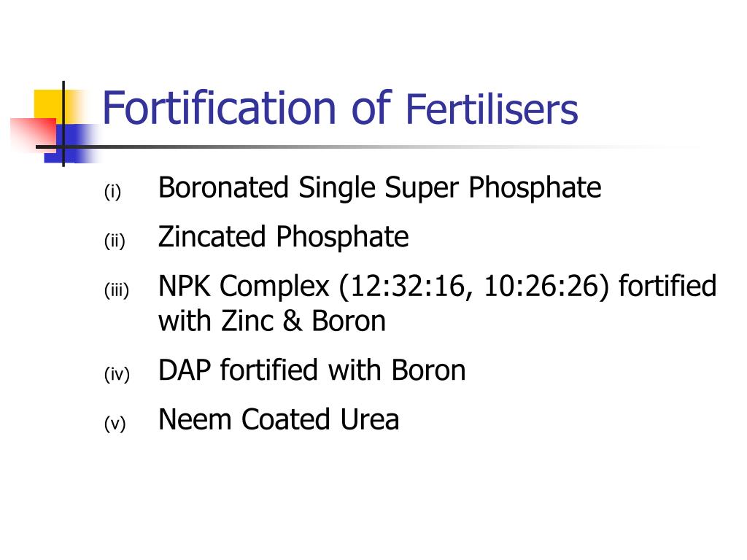
Task: Click the 'with Zinc & Boron' line
Action: 272,321
